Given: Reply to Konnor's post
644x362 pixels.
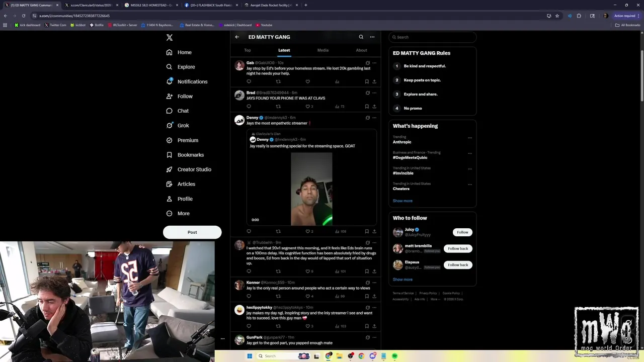Looking at the screenshot, I should [249, 296].
